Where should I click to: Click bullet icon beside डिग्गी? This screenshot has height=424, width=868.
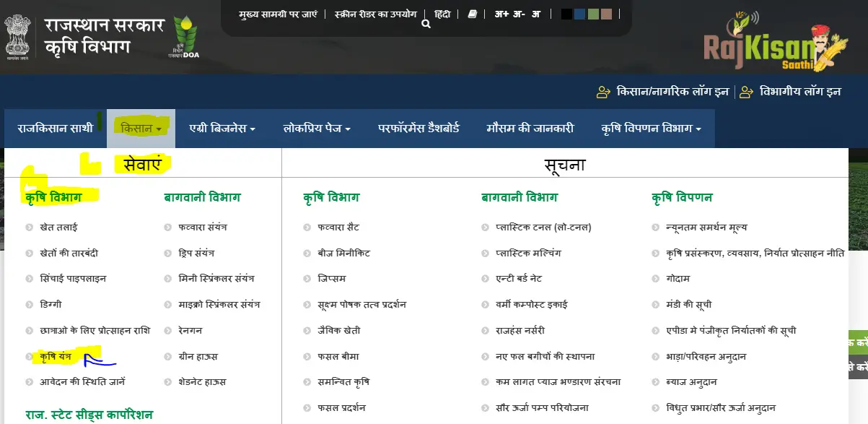(x=29, y=305)
